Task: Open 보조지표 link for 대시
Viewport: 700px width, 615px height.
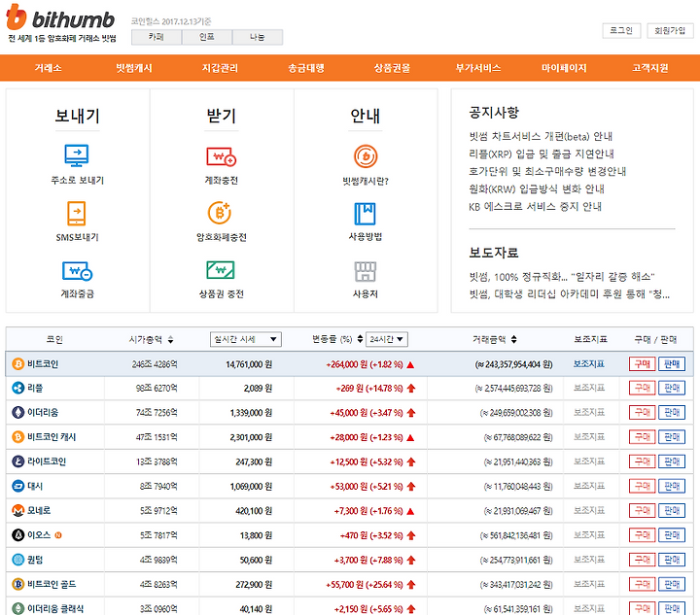Action: coord(589,486)
